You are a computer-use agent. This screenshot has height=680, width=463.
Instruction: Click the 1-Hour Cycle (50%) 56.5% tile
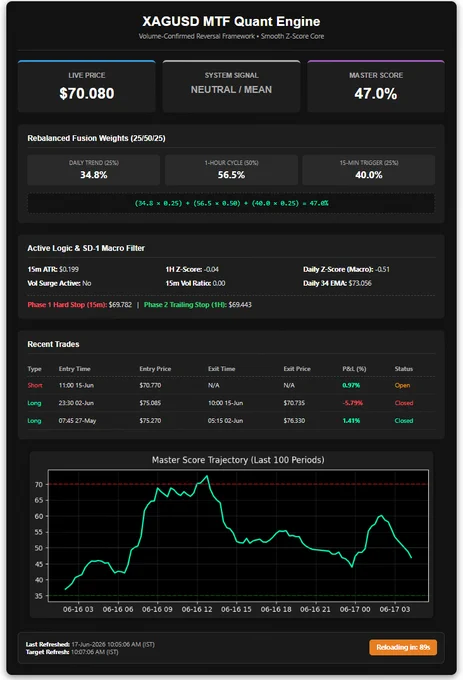(x=231, y=170)
